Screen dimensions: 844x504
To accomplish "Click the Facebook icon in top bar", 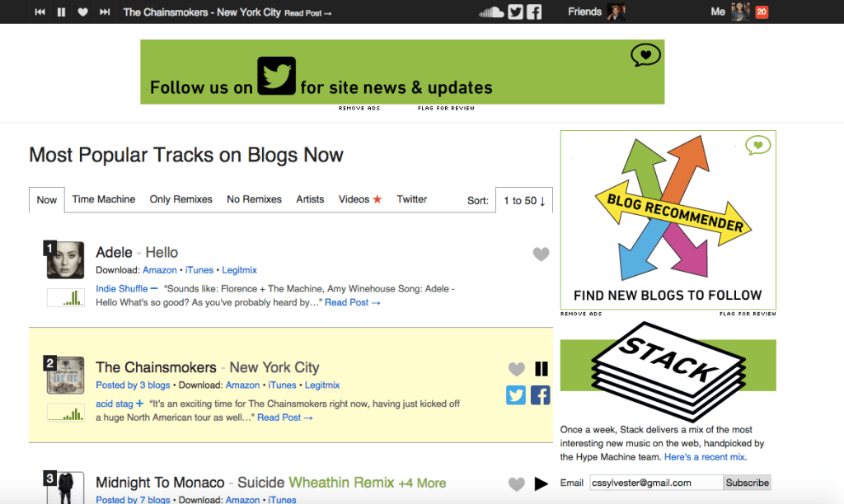I will [x=534, y=12].
